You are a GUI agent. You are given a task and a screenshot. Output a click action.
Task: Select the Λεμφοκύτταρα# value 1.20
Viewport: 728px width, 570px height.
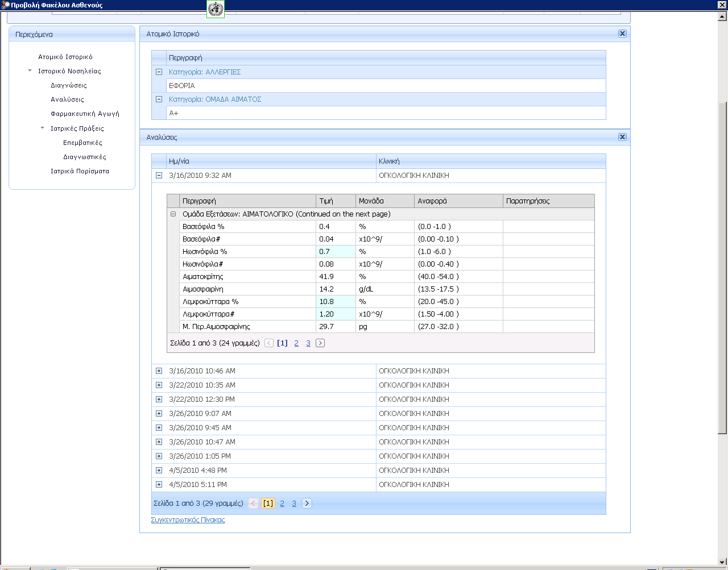point(336,314)
